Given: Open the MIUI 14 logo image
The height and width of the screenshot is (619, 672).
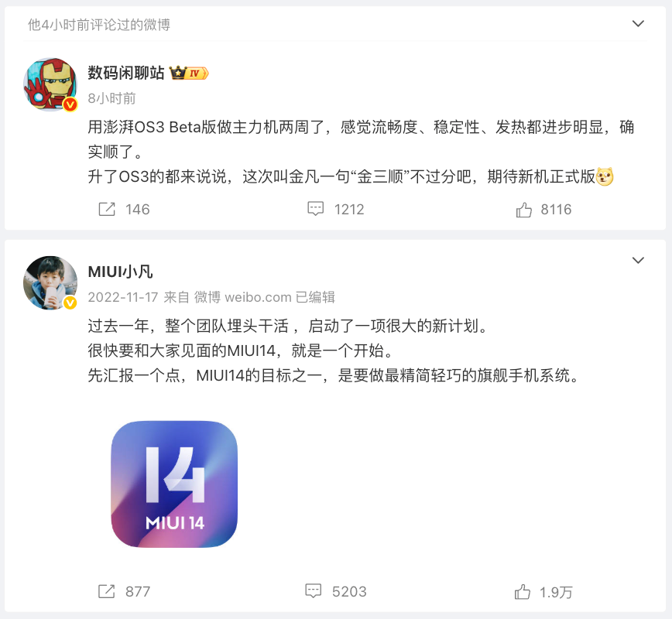Looking at the screenshot, I should [x=174, y=484].
